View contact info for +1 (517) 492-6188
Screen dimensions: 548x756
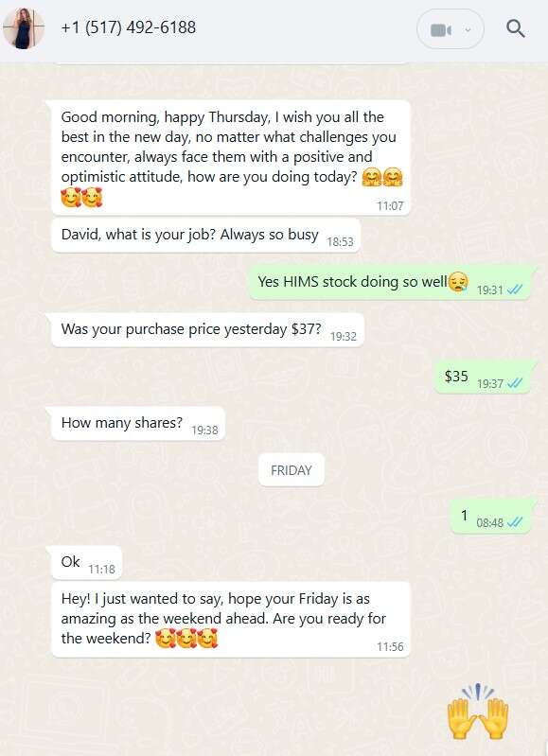129,27
